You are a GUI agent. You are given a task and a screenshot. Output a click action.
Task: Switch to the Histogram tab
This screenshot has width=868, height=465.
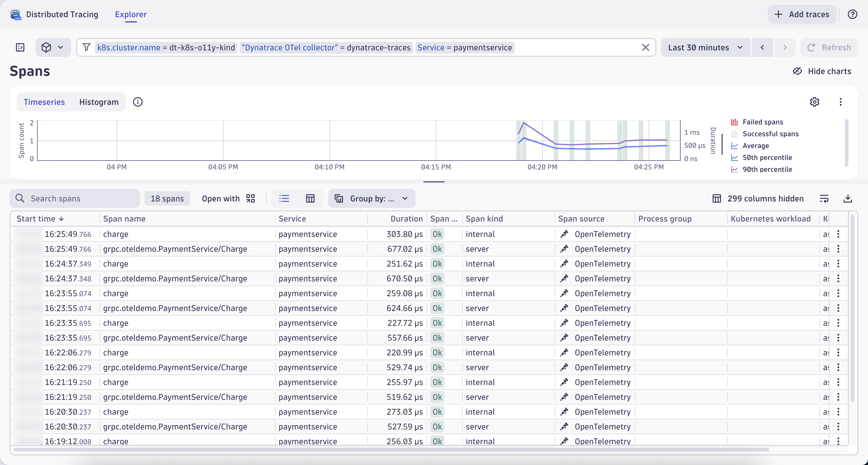click(x=98, y=102)
